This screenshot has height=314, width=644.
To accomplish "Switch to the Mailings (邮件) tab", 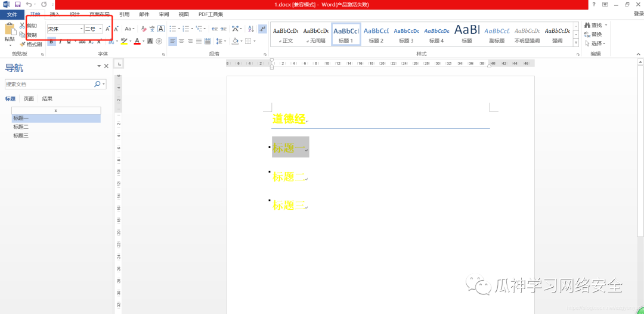I will click(x=144, y=14).
